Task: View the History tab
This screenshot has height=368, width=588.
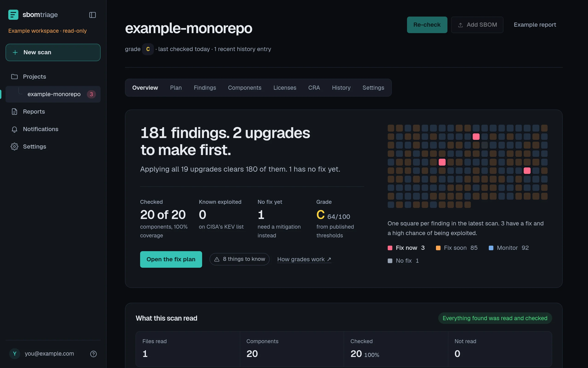Action: tap(341, 88)
